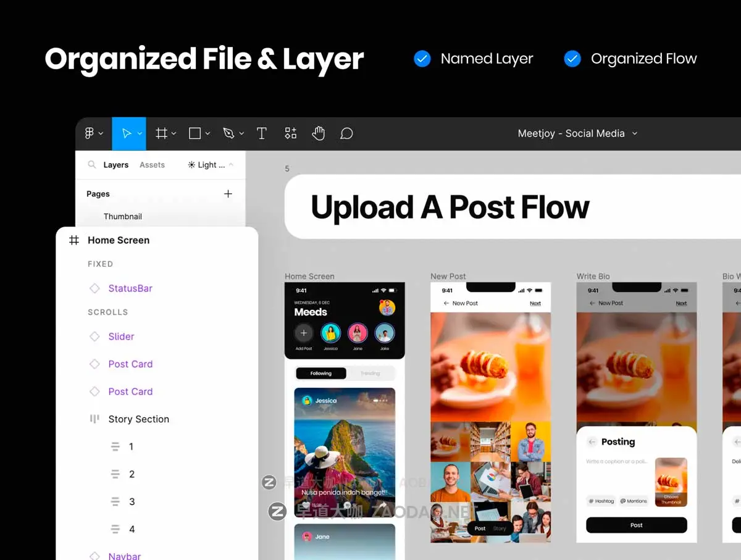Select the Text tool
The image size is (741, 560).
point(262,133)
